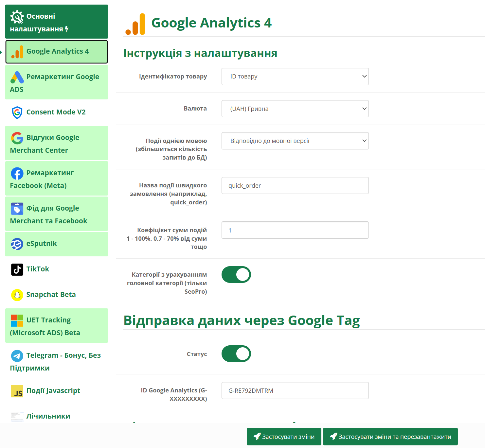This screenshot has width=485, height=448.
Task: Click the Snapchat ghost icon
Action: pyautogui.click(x=17, y=295)
